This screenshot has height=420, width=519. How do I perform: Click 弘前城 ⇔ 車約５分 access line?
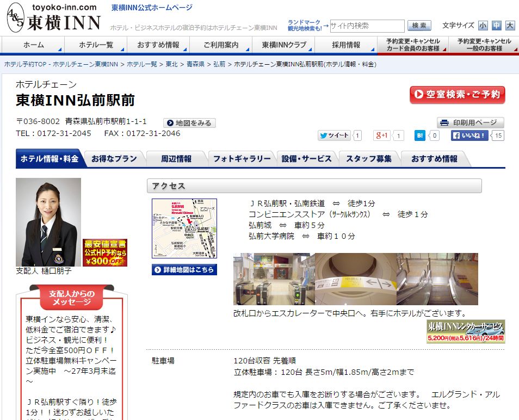pyautogui.click(x=287, y=225)
